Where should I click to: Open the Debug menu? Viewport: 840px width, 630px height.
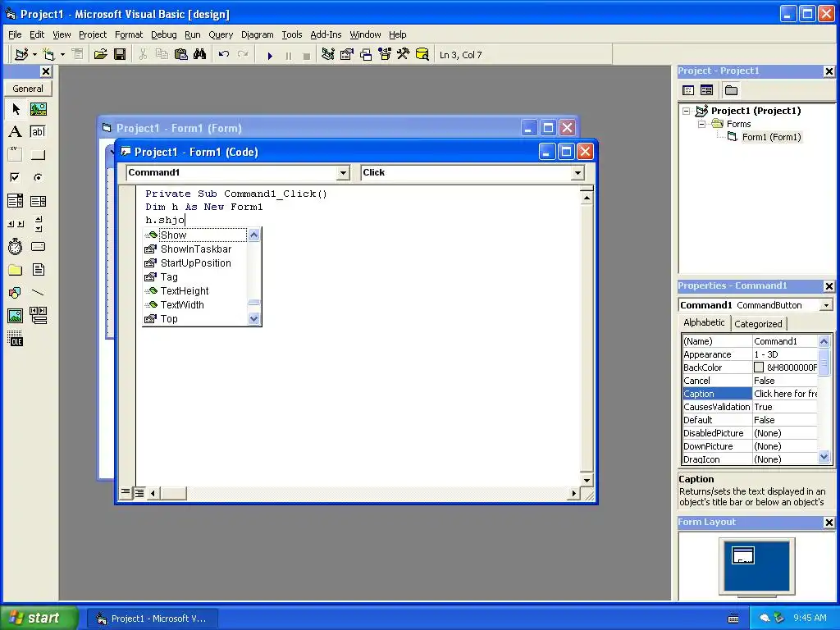163,34
